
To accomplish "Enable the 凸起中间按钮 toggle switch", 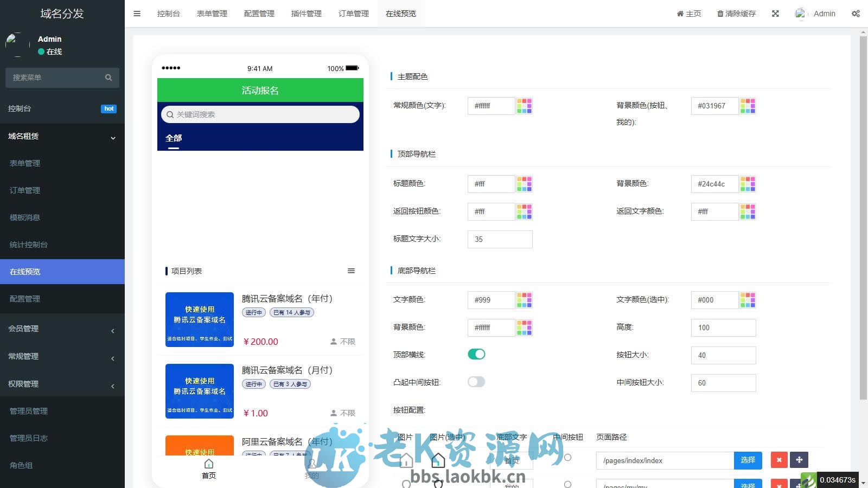I will click(x=476, y=382).
